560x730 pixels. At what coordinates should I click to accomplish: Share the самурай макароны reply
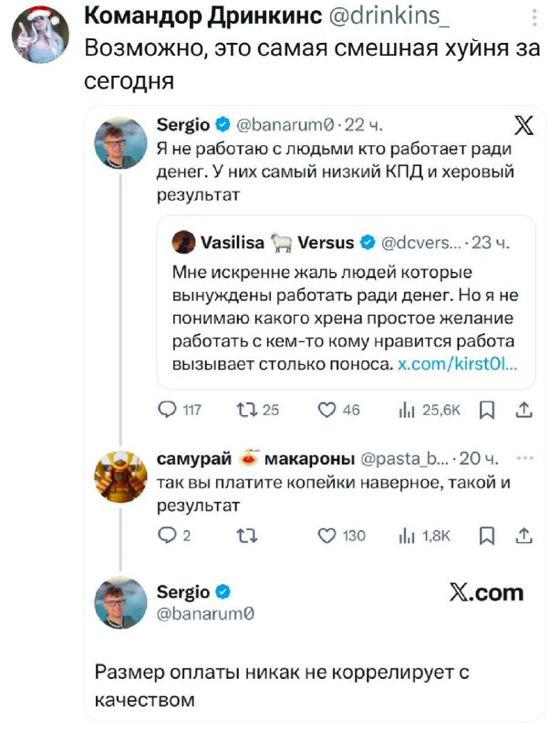point(524,536)
